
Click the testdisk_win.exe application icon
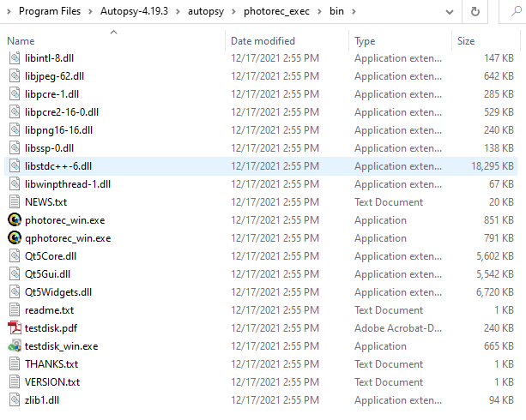15,346
